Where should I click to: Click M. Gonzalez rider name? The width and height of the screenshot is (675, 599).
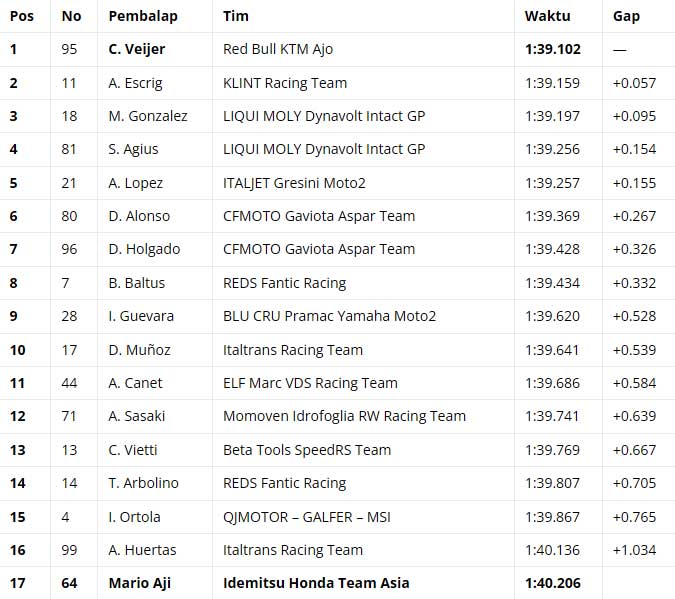[148, 116]
